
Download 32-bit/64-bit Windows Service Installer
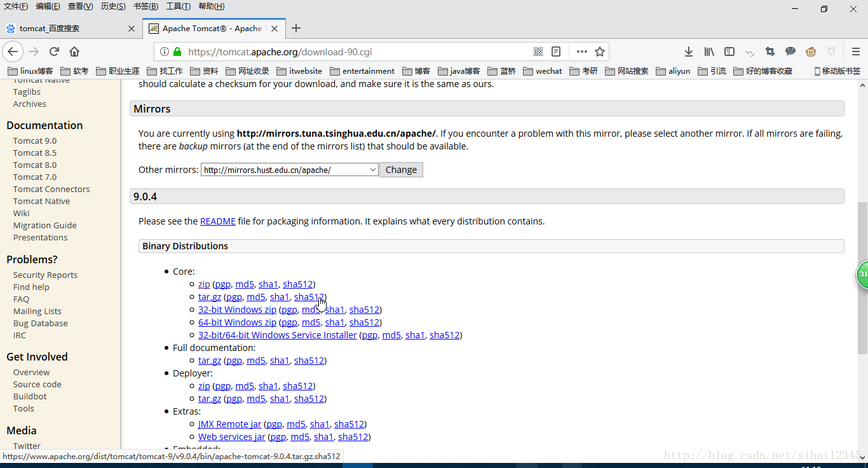(278, 335)
